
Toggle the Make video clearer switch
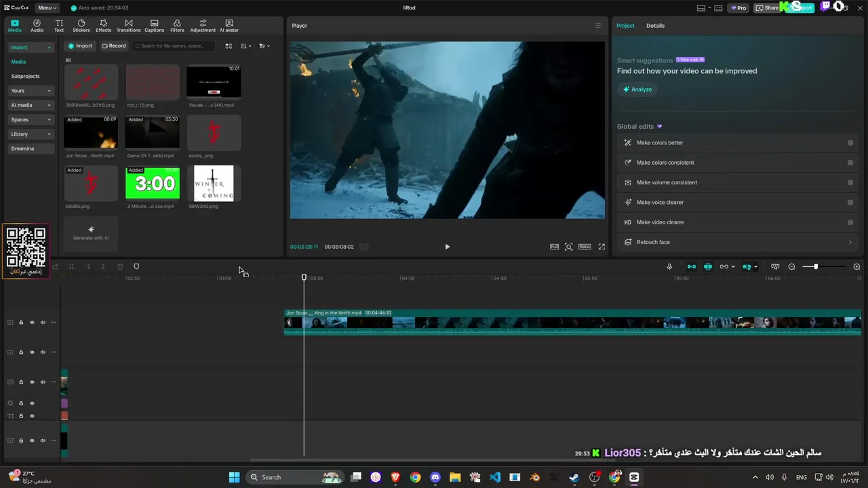pyautogui.click(x=850, y=222)
